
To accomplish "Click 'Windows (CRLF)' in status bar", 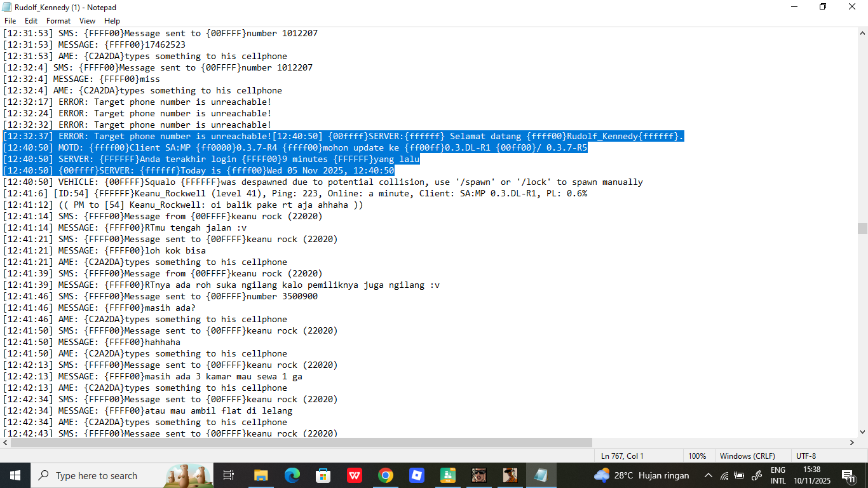I will coord(747,456).
